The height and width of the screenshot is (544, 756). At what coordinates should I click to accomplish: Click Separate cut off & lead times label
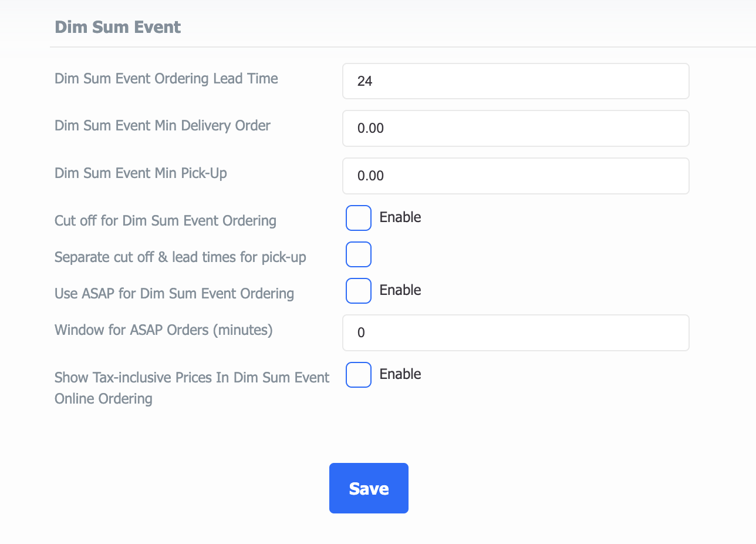[180, 257]
